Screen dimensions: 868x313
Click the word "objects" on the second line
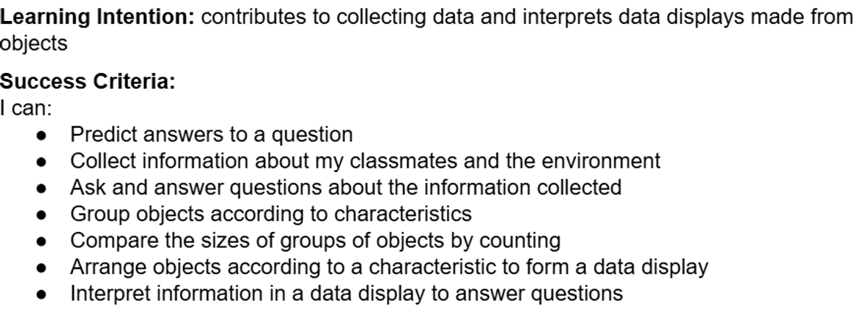pos(34,43)
